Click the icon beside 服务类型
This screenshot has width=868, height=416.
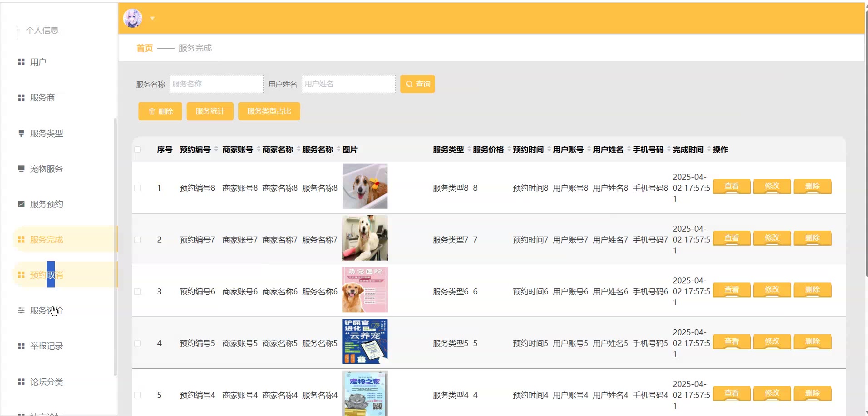click(x=21, y=133)
